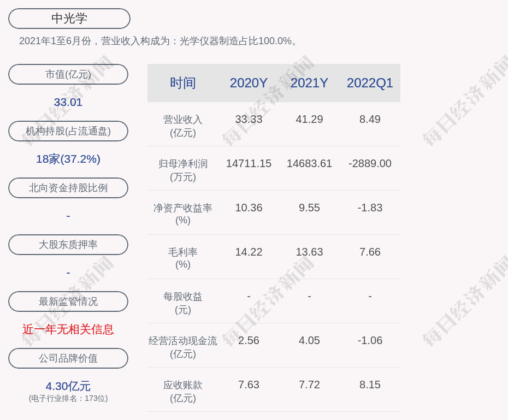
Task: Select the 市值(亿元) label button
Action: (x=68, y=74)
